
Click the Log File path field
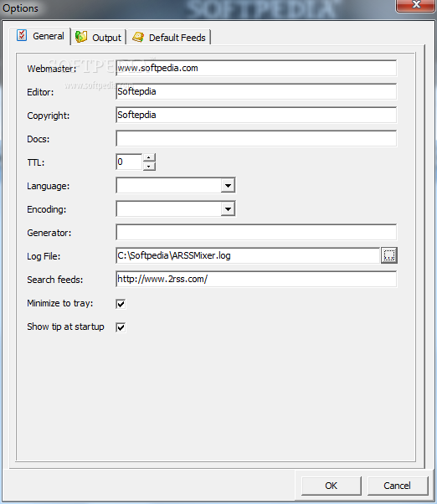pyautogui.click(x=248, y=255)
